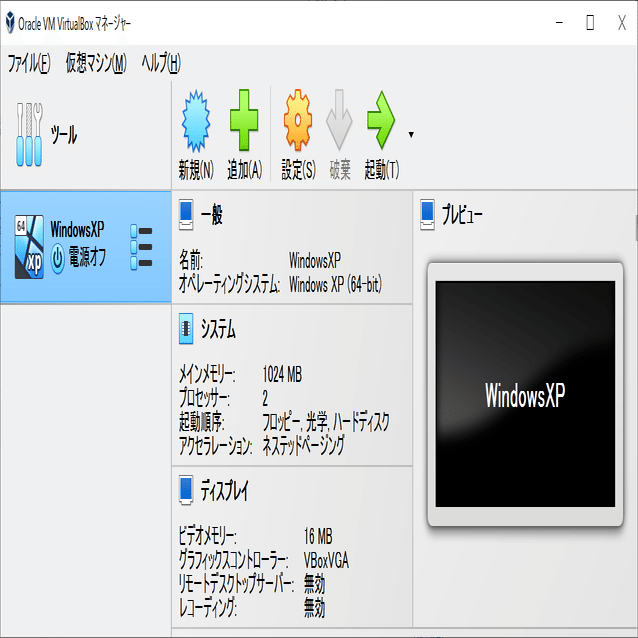
Task: Open dropdown arrow next to 起動(T)
Action: pyautogui.click(x=411, y=135)
